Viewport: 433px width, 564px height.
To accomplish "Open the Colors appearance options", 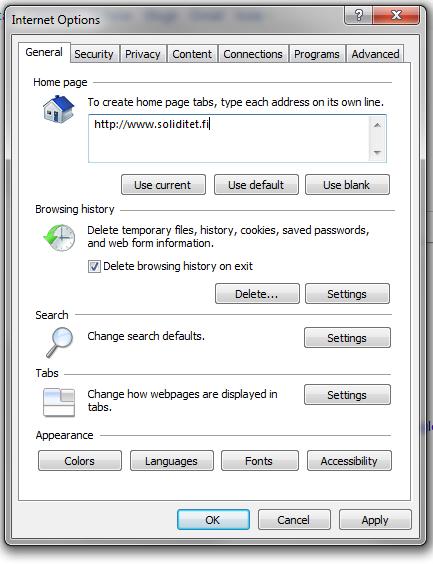I will (x=79, y=461).
